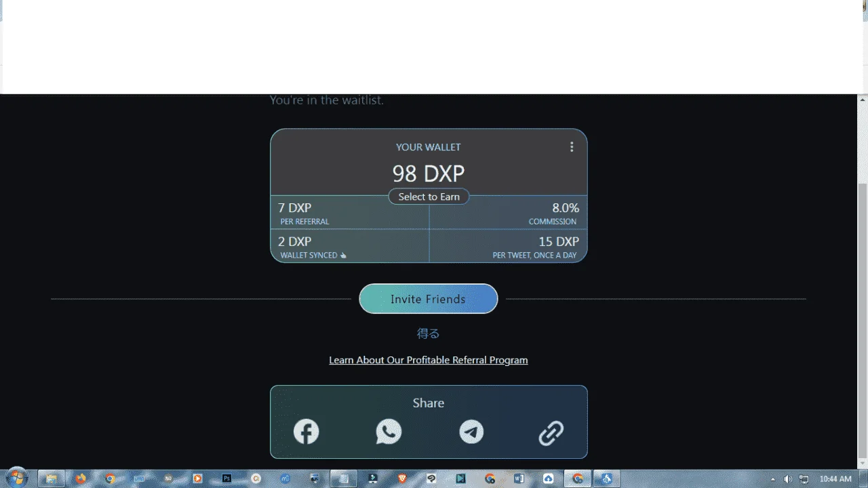Screen dimensions: 868x488
Task: Open File Explorer from the taskbar
Action: point(52,479)
